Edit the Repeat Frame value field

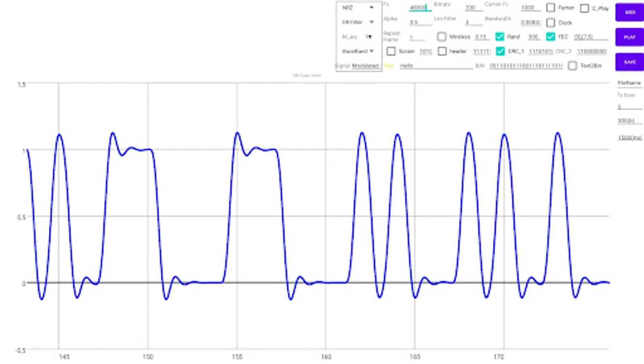(x=417, y=37)
